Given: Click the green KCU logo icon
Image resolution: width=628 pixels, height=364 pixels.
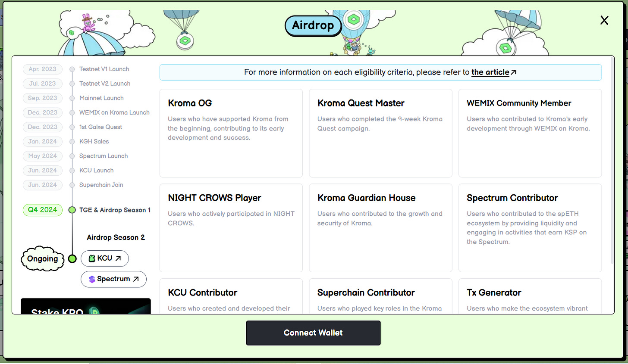Looking at the screenshot, I should point(92,258).
